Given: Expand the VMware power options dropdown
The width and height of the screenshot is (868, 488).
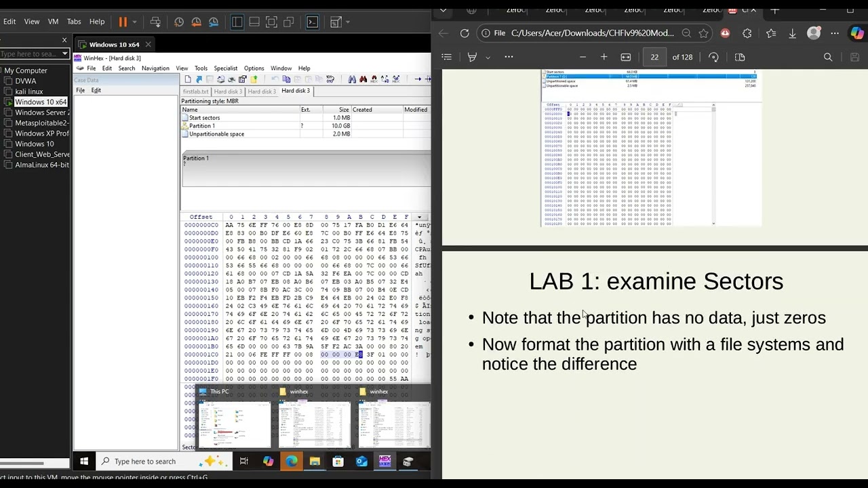Looking at the screenshot, I should pos(134,22).
